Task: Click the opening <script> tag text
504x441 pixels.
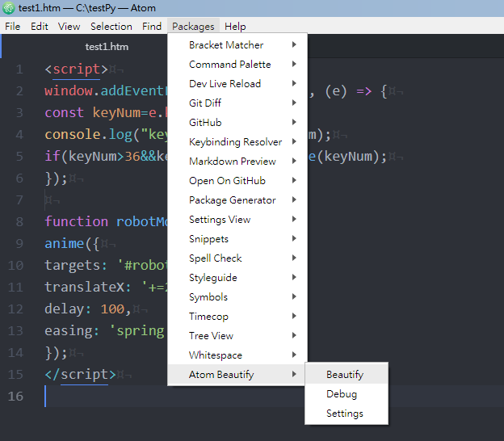Action: coord(77,69)
